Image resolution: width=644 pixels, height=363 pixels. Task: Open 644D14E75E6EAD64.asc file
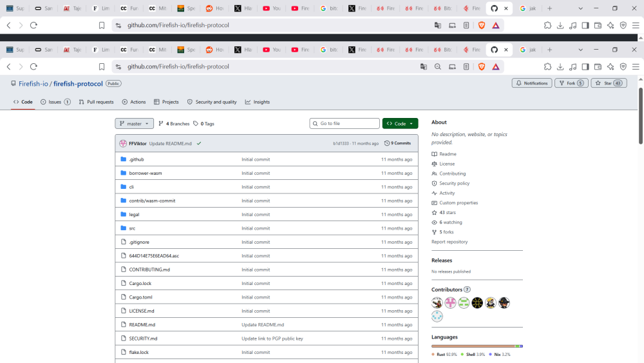(154, 256)
